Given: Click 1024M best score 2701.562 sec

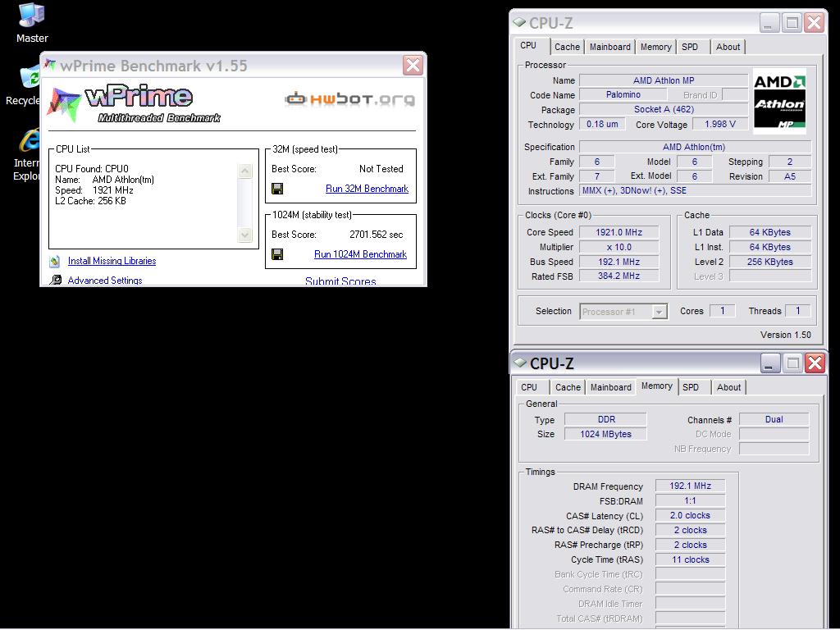Looking at the screenshot, I should [x=376, y=235].
